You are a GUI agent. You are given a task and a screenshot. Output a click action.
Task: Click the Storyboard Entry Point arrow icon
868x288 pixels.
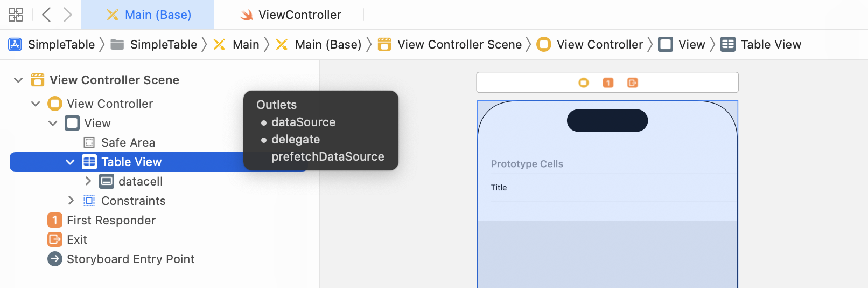tap(55, 259)
